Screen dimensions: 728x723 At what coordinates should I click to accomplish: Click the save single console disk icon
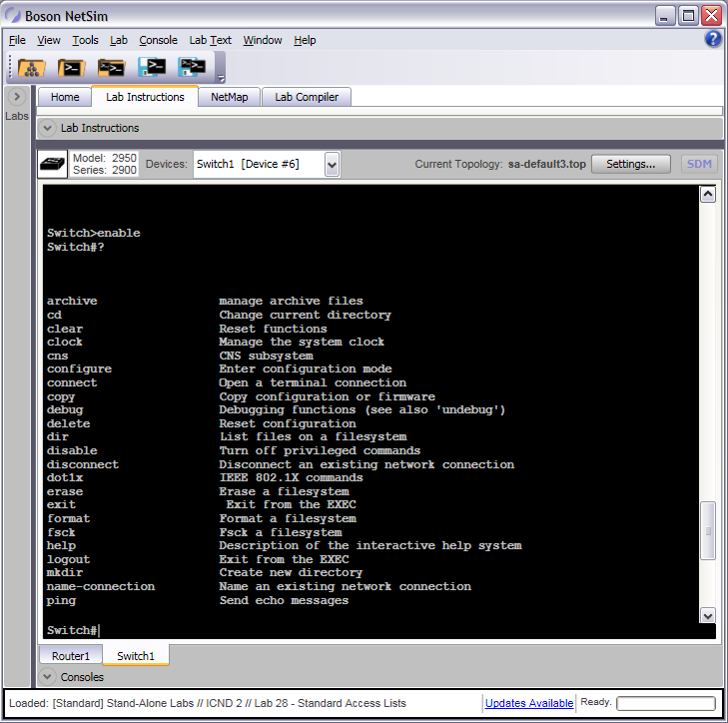[x=152, y=68]
